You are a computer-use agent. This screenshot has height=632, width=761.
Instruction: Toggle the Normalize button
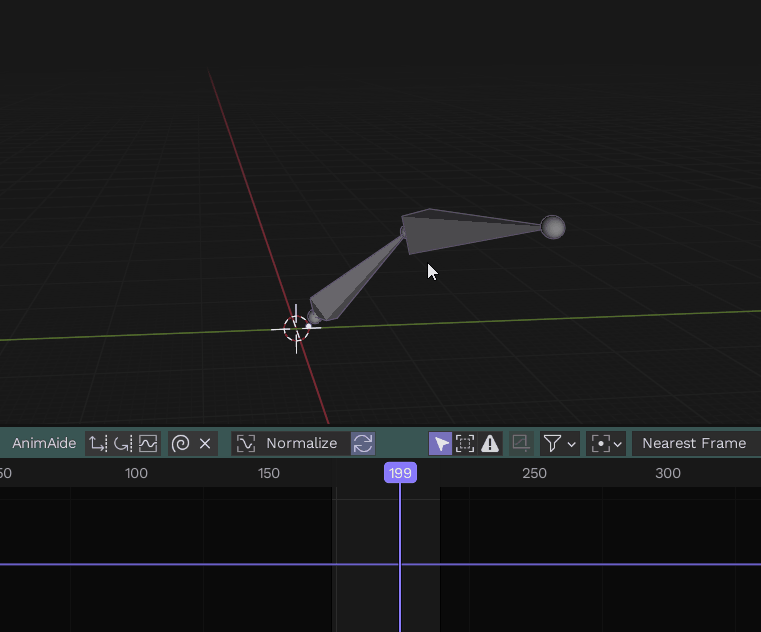290,443
